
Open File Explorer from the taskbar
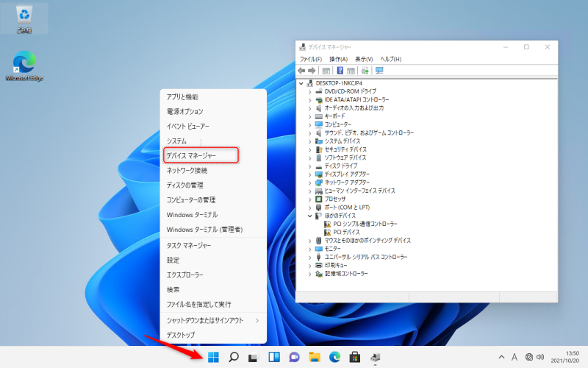coord(315,357)
